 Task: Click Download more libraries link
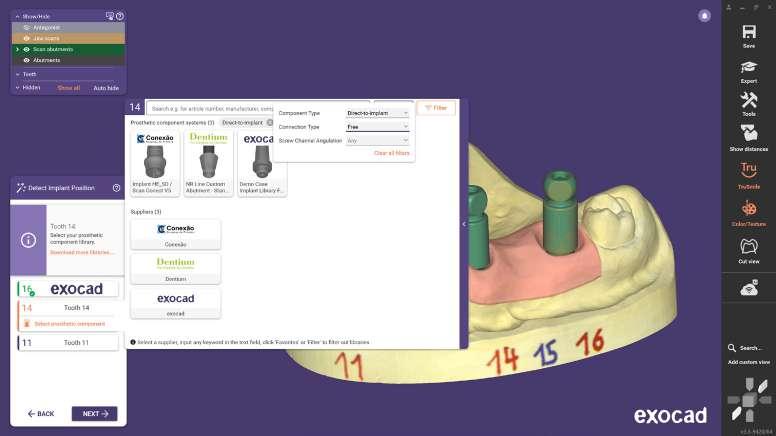82,252
